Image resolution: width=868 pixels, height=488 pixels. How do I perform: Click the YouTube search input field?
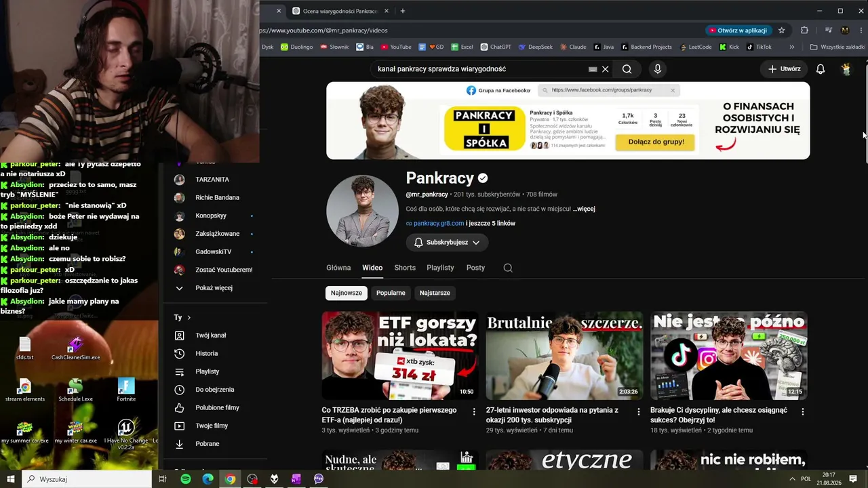pyautogui.click(x=481, y=69)
